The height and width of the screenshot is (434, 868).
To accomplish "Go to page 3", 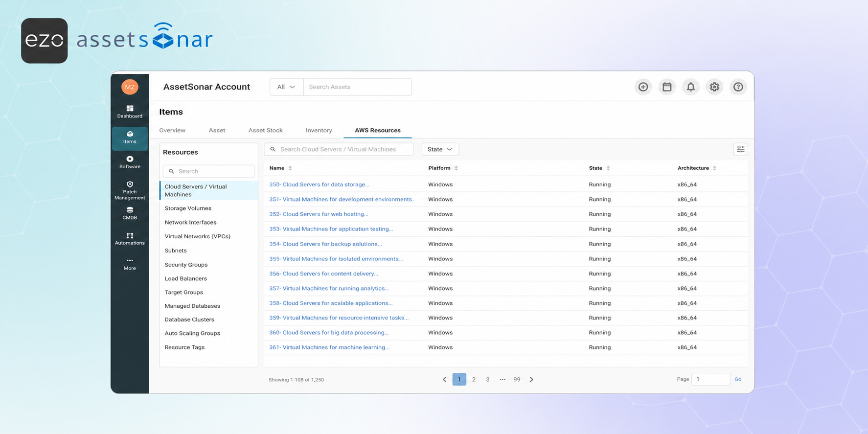I will pos(488,379).
